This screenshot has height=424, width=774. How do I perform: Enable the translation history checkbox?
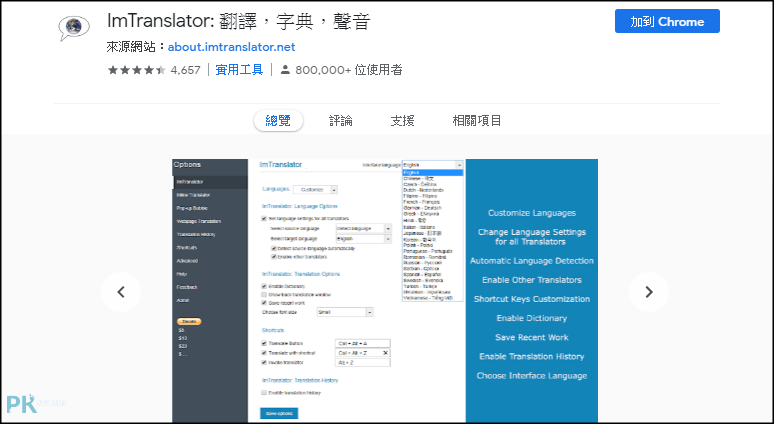[x=264, y=393]
